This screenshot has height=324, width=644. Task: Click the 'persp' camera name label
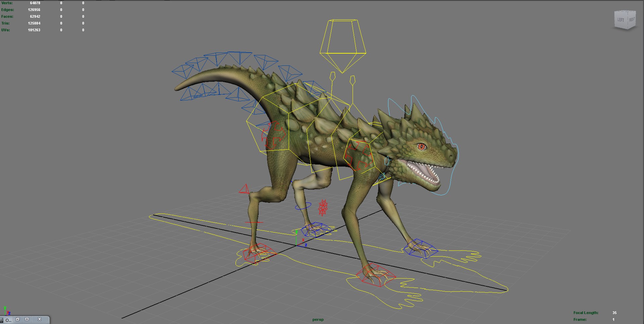click(x=318, y=320)
